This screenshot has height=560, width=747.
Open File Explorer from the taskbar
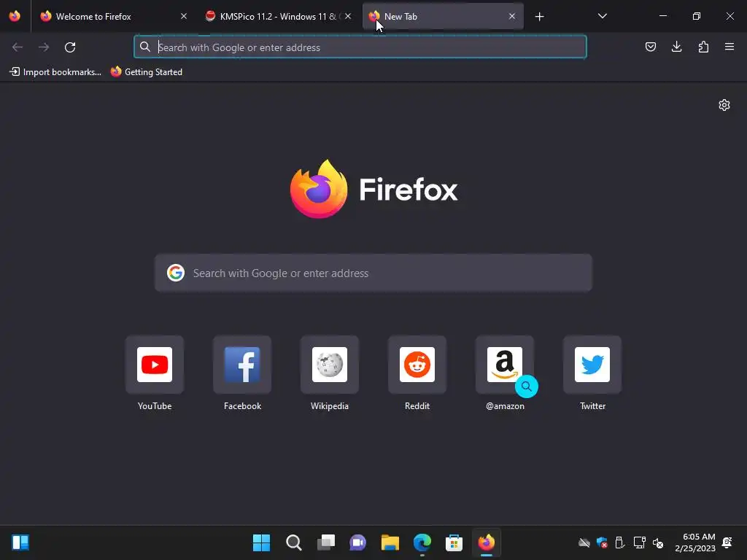(390, 542)
